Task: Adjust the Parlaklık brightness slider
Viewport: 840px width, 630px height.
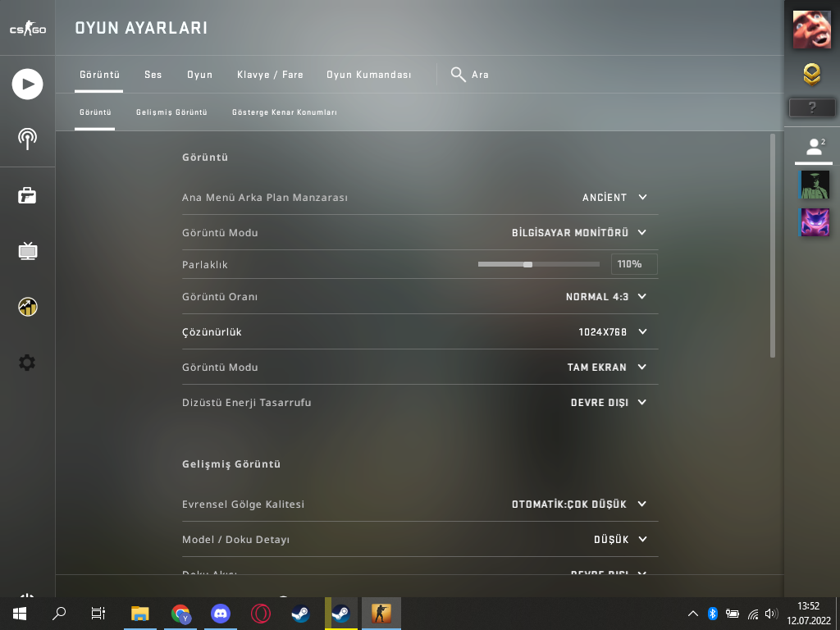Action: (538, 264)
